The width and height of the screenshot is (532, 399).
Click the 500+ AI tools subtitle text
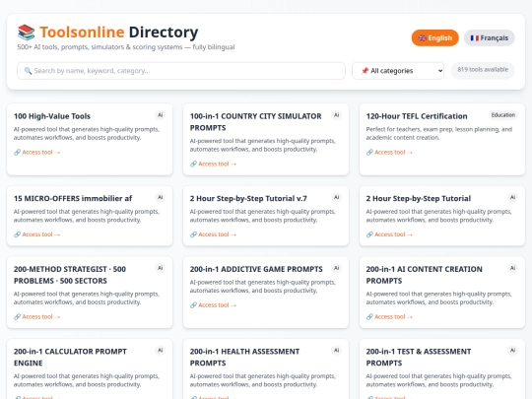coord(126,47)
